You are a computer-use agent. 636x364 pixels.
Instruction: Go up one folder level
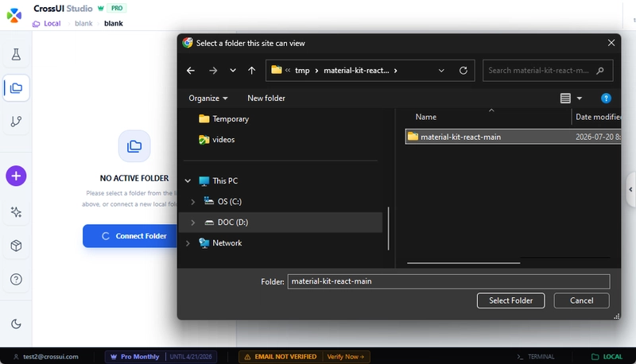(251, 71)
